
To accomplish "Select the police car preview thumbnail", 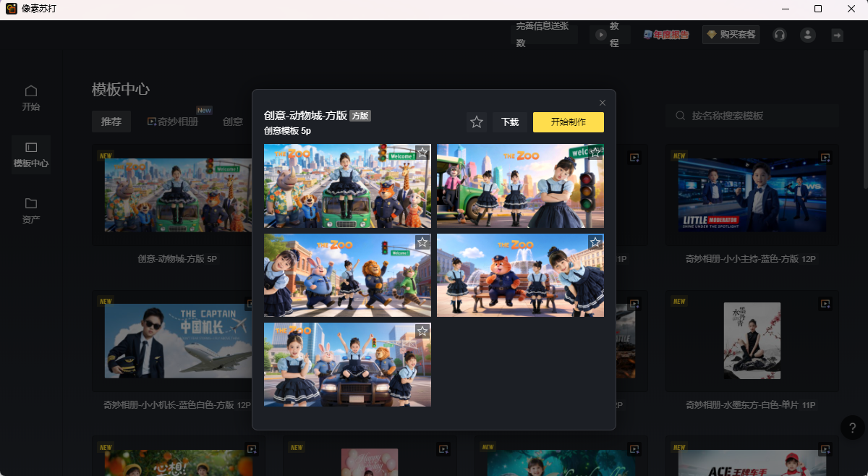I will pyautogui.click(x=347, y=365).
